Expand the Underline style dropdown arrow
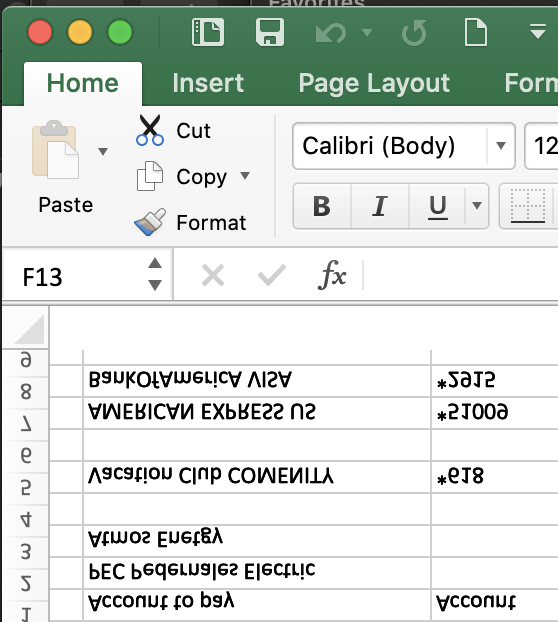558x622 pixels. [x=477, y=206]
